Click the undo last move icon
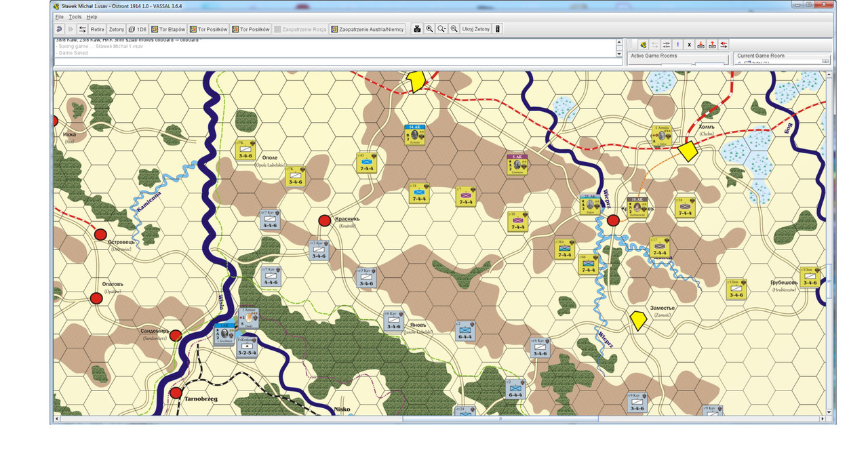This screenshot has width=868, height=461. (x=60, y=29)
